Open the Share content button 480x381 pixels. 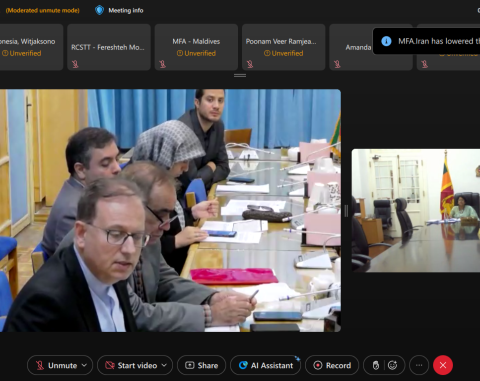tap(201, 365)
